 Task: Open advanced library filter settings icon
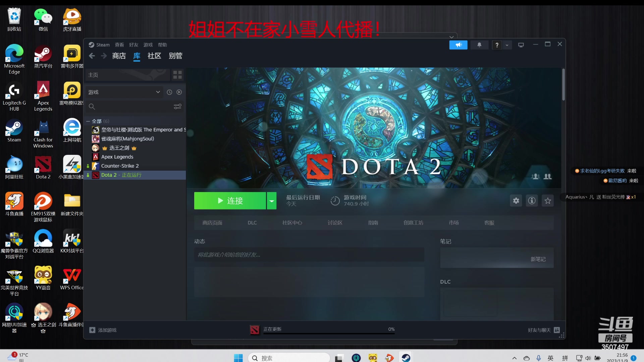pyautogui.click(x=177, y=107)
